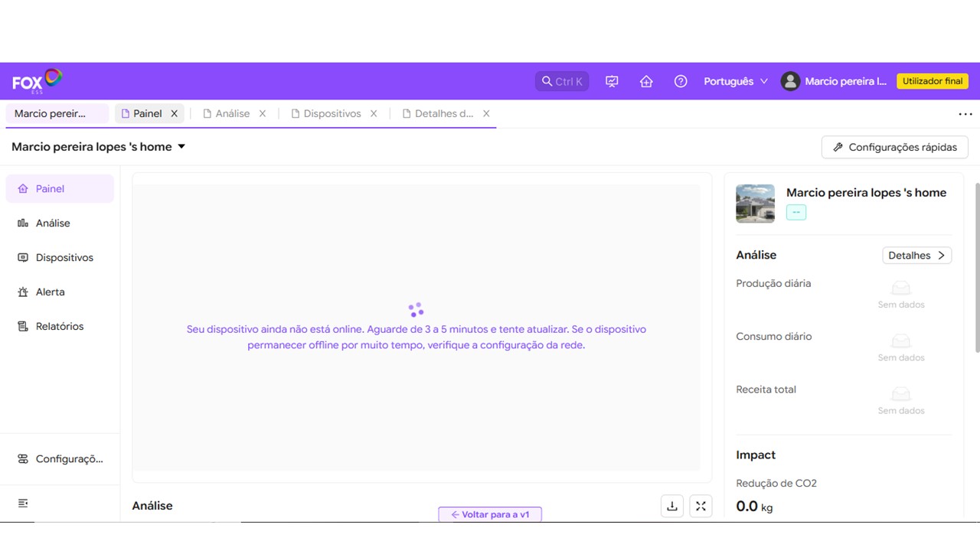
Task: Open the help question mark icon
Action: point(681,81)
